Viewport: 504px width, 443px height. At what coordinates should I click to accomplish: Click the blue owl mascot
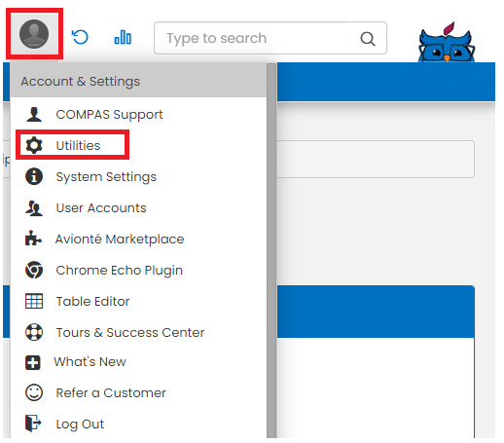click(x=447, y=43)
